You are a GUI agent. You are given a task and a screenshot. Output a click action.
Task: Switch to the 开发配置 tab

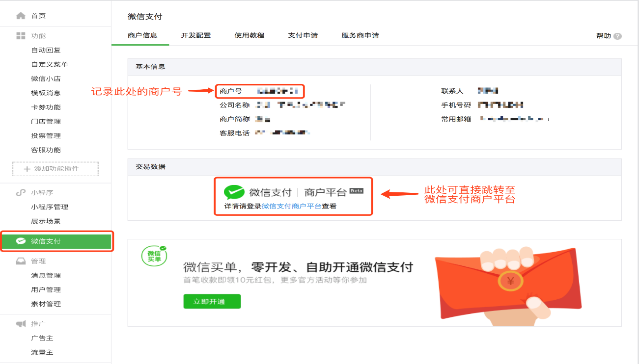click(x=196, y=35)
